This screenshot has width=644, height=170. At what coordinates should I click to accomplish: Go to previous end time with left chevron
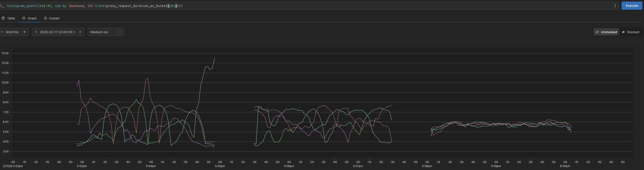[x=36, y=32]
